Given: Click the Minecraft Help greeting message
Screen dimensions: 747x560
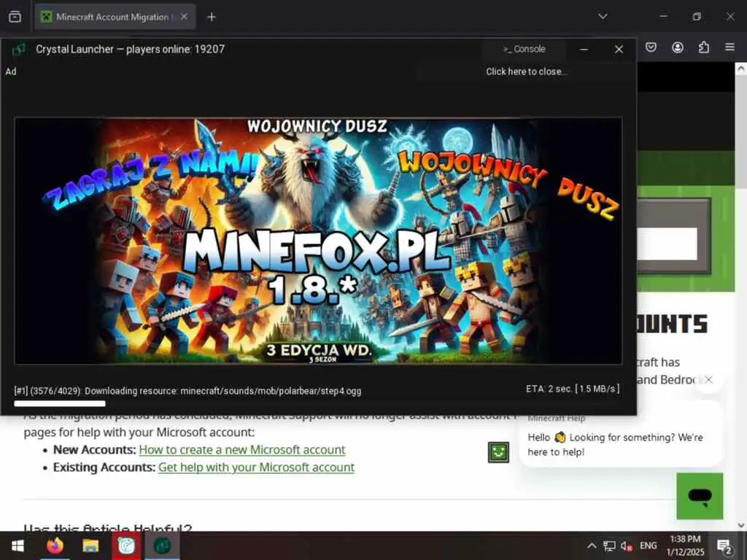Looking at the screenshot, I should (615, 444).
